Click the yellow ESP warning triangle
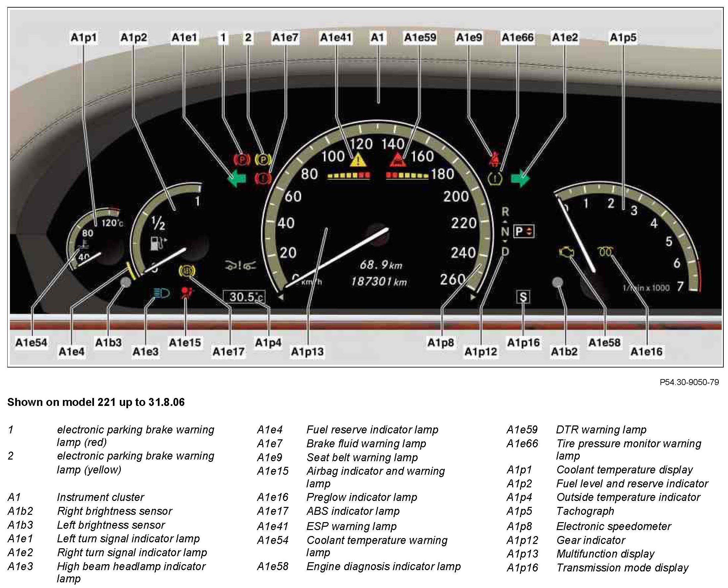The image size is (728, 588). (x=358, y=160)
